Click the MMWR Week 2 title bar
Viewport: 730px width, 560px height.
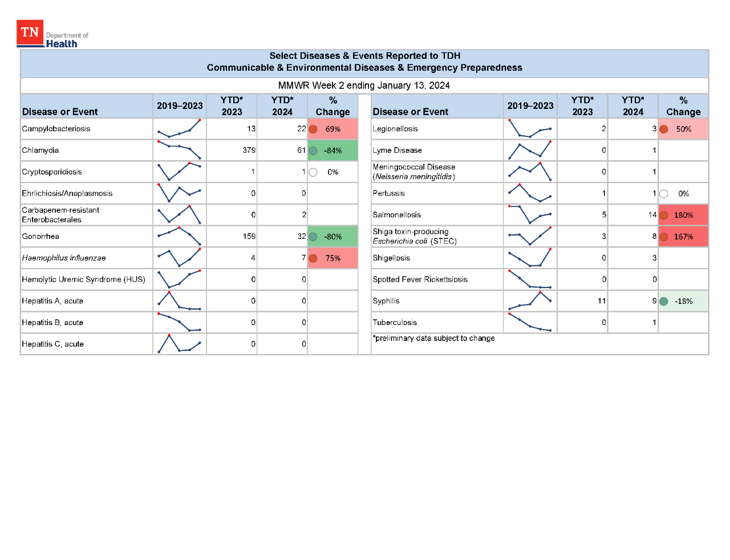(x=364, y=86)
